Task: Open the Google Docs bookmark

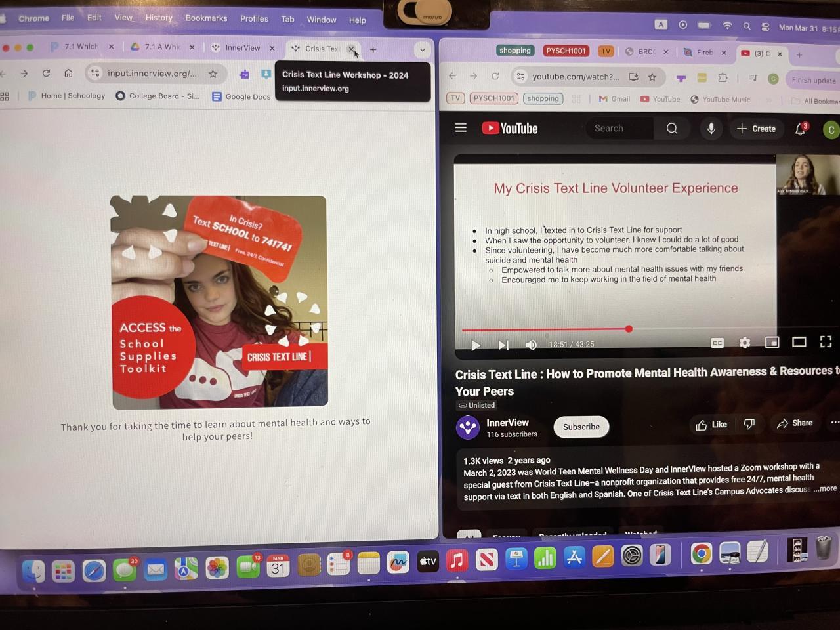Action: (x=241, y=96)
